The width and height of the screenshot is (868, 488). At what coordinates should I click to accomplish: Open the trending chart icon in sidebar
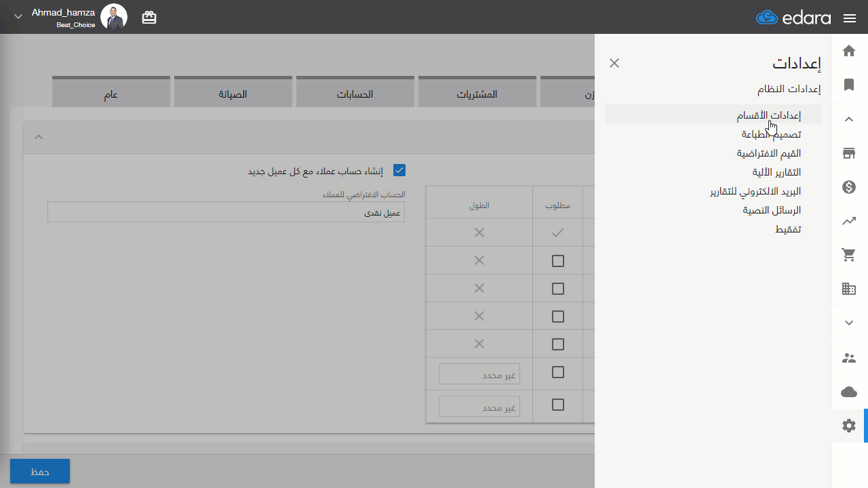[849, 221]
